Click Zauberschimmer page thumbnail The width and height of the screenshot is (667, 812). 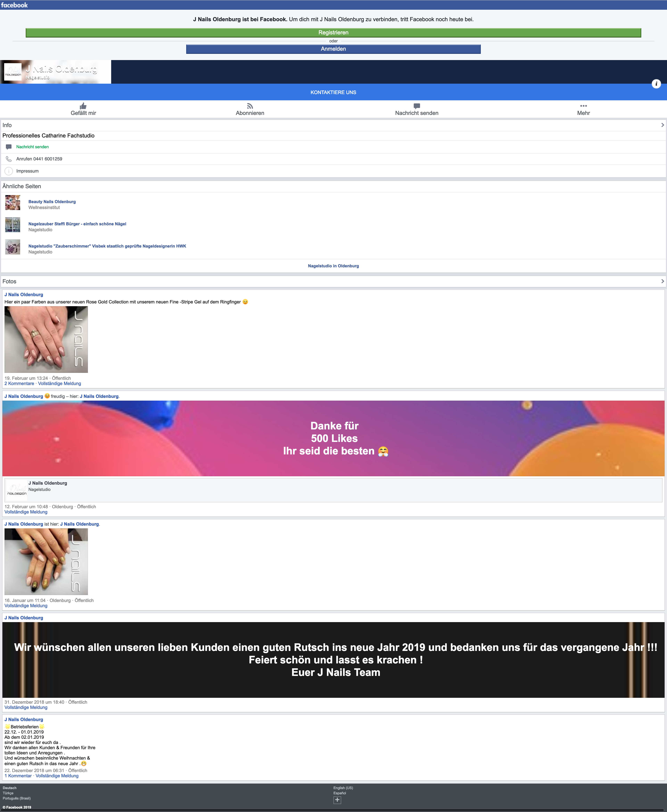13,247
